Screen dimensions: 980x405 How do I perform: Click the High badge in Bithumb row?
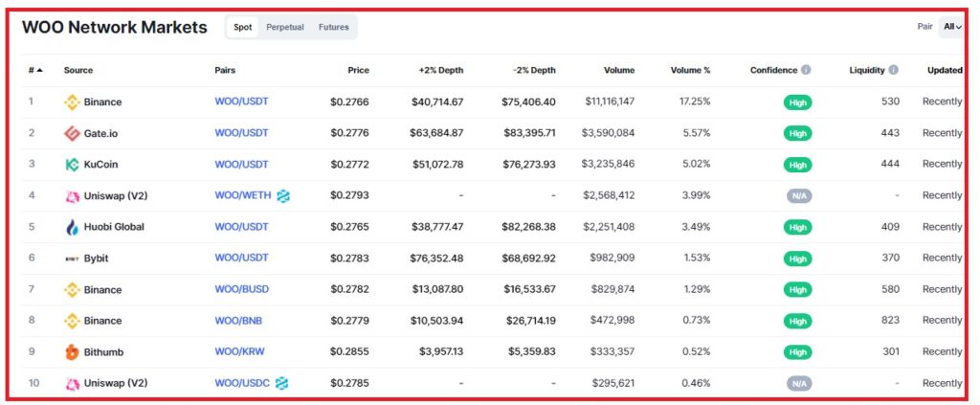797,352
